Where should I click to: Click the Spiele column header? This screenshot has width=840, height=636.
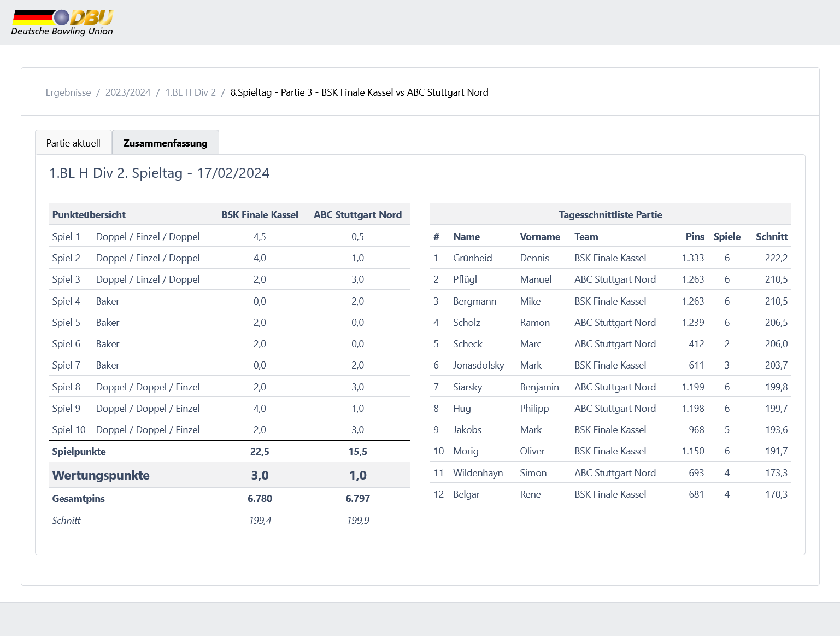coord(727,237)
